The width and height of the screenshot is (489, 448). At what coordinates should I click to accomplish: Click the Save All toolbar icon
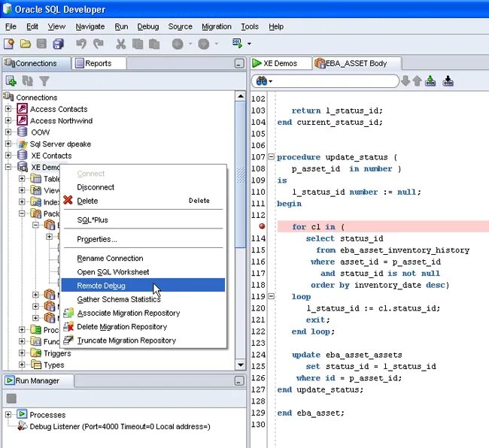(x=58, y=44)
